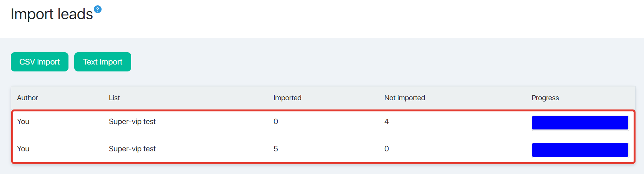The image size is (644, 174).
Task: Click the Imported value 5 in second row
Action: pyautogui.click(x=276, y=149)
